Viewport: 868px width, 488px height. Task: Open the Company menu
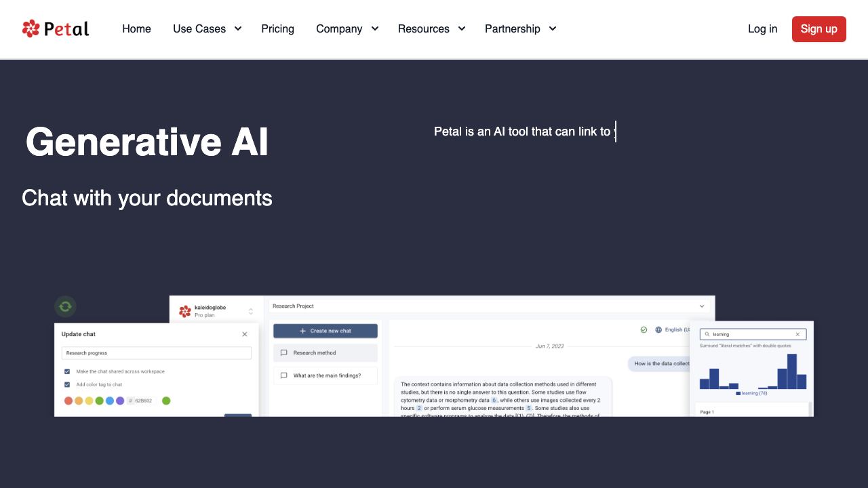[x=339, y=28]
